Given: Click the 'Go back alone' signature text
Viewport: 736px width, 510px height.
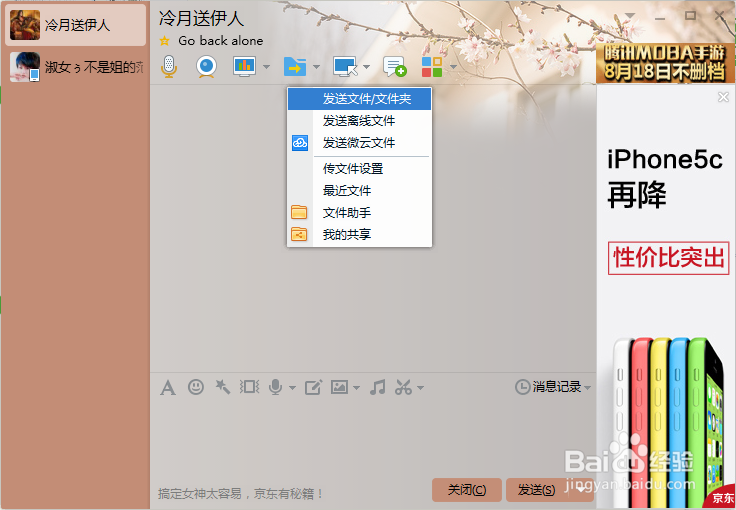Looking at the screenshot, I should tap(221, 41).
